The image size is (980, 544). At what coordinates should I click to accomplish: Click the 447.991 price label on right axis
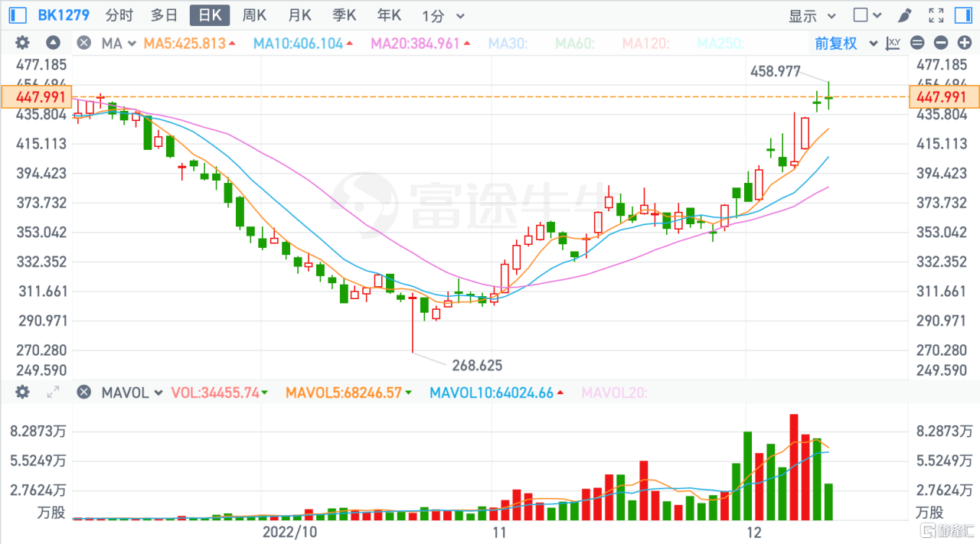click(x=942, y=97)
